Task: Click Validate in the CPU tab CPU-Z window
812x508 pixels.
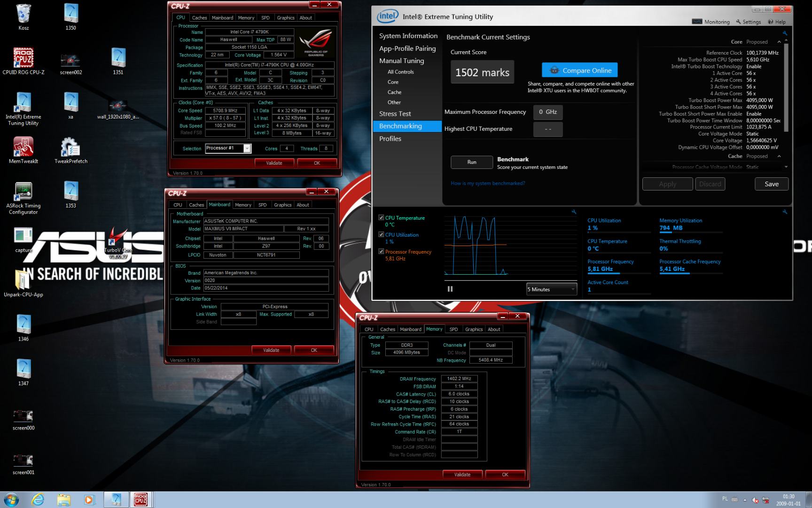Action: pos(274,163)
